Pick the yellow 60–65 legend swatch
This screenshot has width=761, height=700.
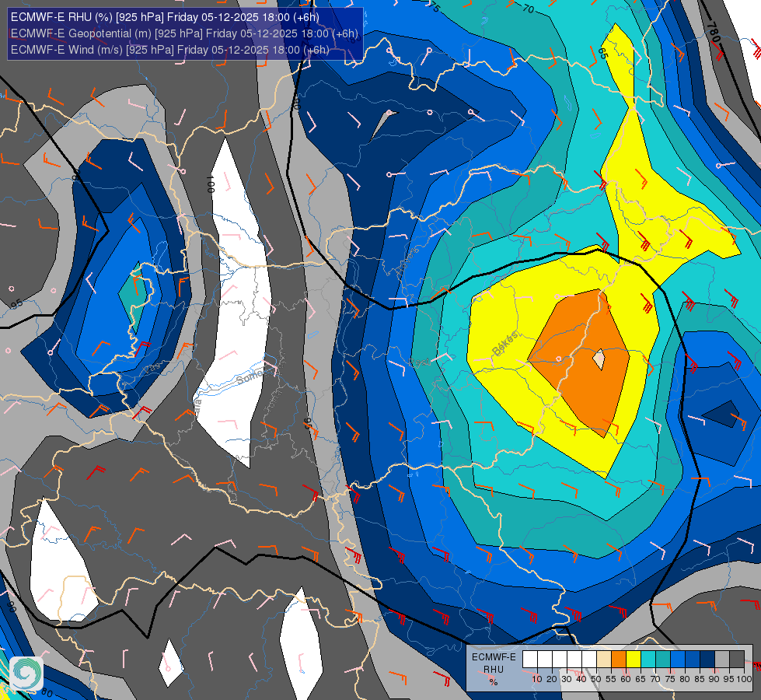[634, 660]
